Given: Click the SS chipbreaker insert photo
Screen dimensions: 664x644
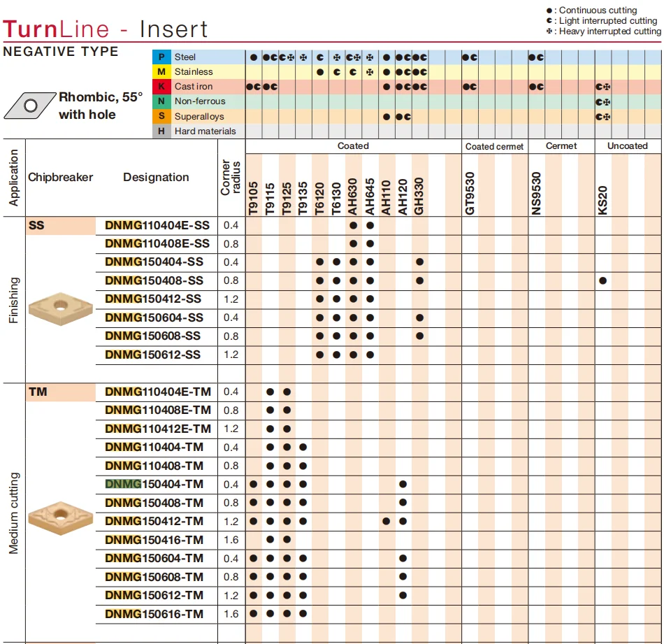Looking at the screenshot, I should click(x=61, y=309).
